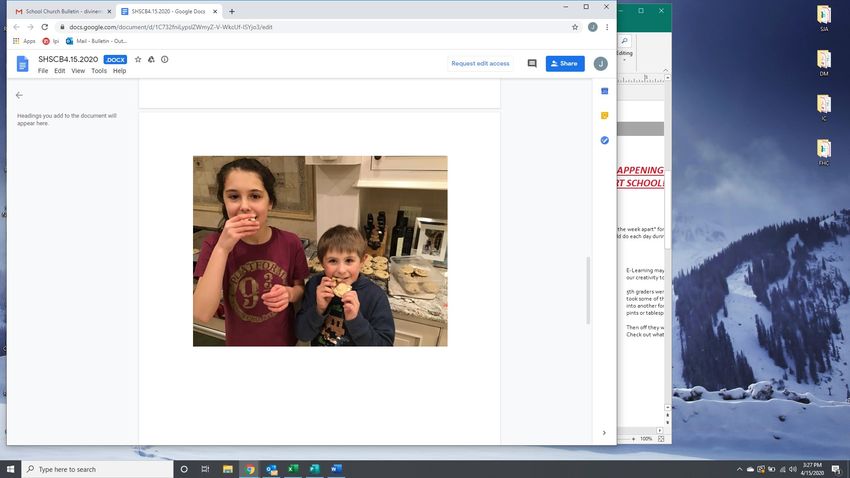This screenshot has height=478, width=850.
Task: Open Outlook from the taskbar
Action: click(271, 469)
